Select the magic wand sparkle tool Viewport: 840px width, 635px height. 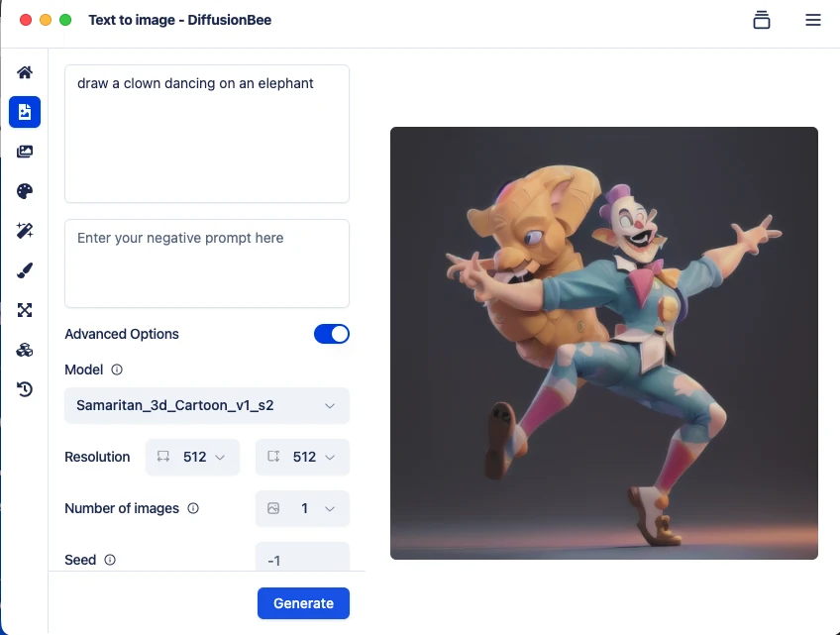(x=25, y=231)
